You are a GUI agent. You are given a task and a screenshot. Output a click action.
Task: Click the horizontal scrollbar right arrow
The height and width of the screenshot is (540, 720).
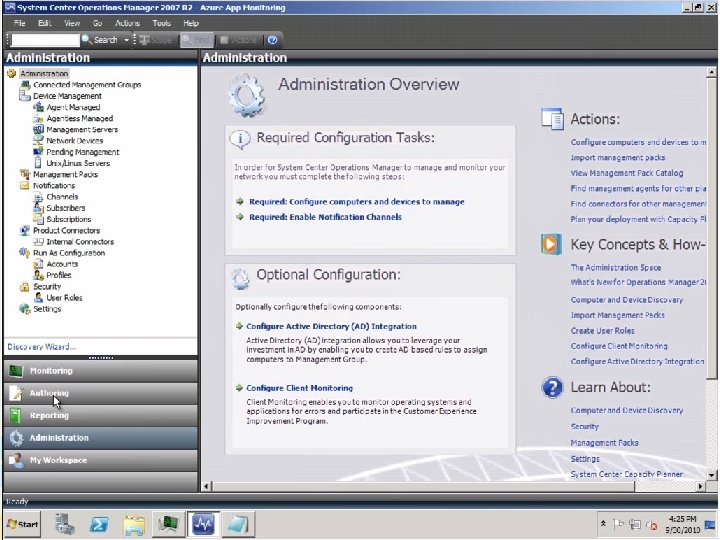pos(700,486)
